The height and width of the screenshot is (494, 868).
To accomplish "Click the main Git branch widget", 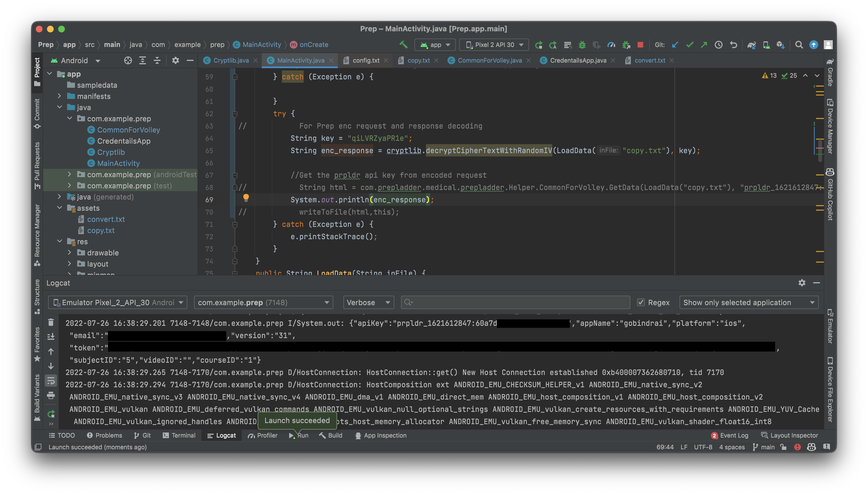I will [763, 447].
